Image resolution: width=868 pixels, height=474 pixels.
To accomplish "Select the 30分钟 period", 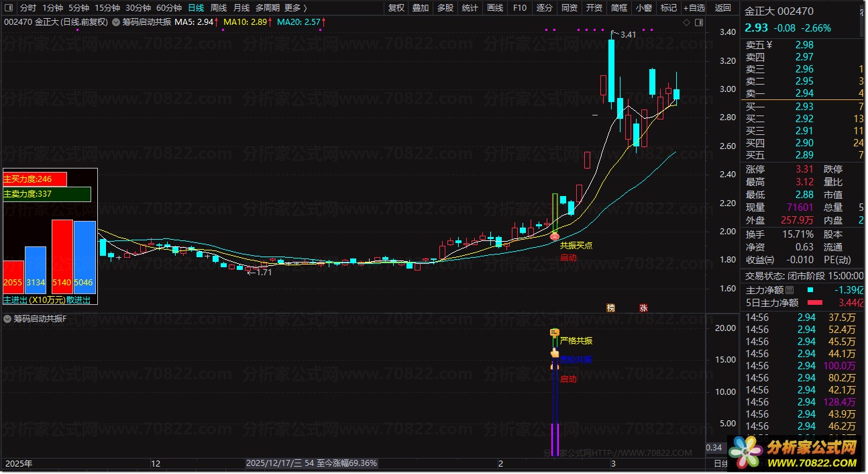I will (138, 8).
